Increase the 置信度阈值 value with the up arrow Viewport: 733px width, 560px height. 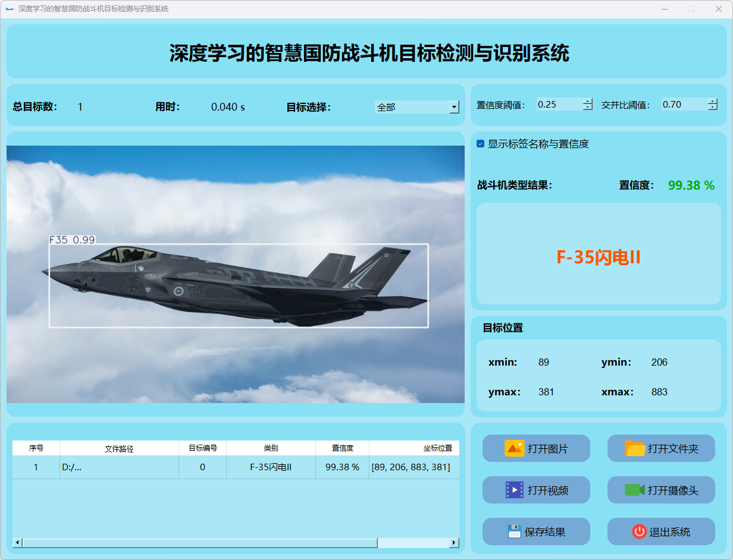[588, 101]
